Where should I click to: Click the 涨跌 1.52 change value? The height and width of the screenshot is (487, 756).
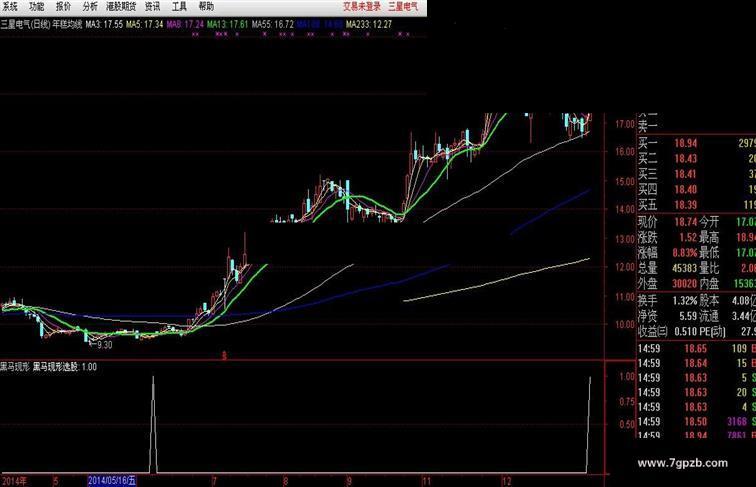(688, 237)
